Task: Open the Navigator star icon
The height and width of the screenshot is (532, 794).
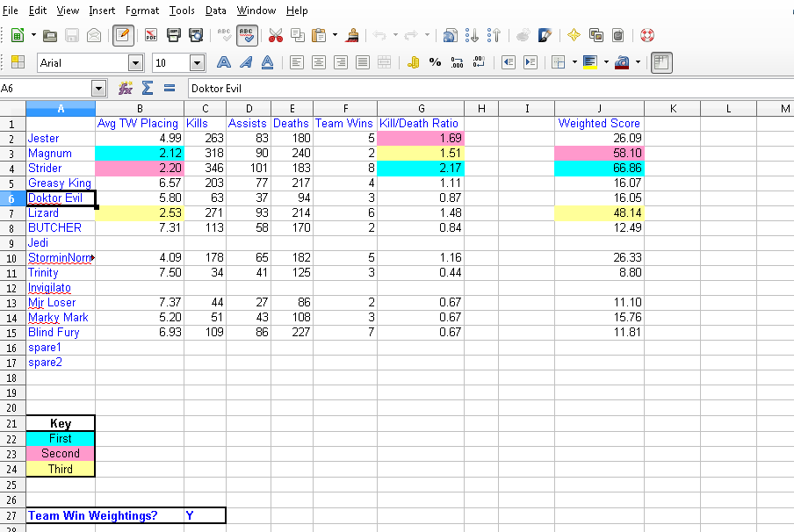Action: tap(573, 35)
